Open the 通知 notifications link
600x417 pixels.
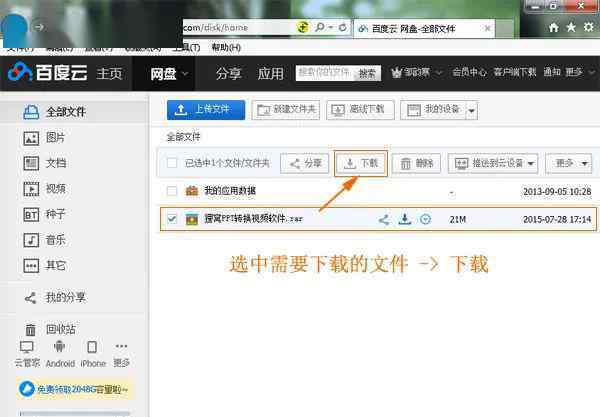coord(552,72)
